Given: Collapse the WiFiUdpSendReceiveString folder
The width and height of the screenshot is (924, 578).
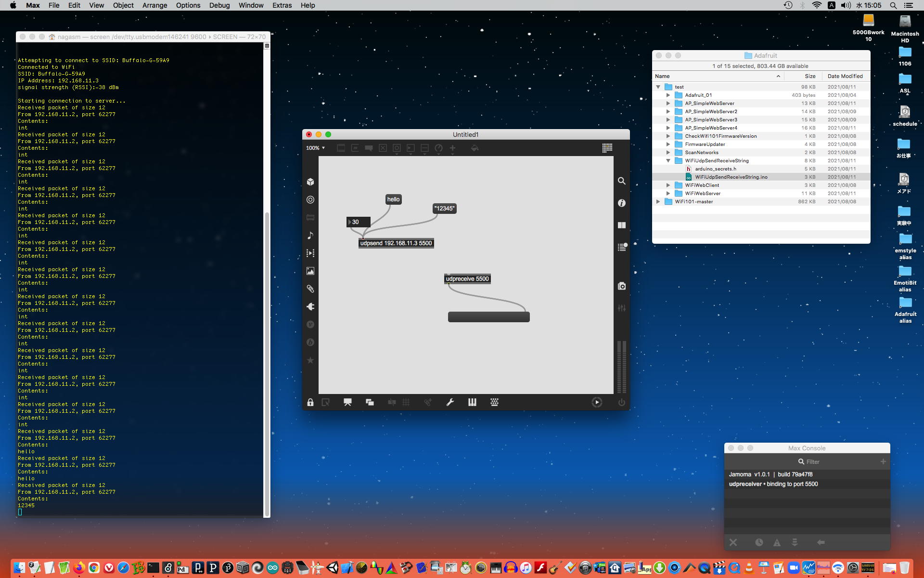Looking at the screenshot, I should 668,161.
